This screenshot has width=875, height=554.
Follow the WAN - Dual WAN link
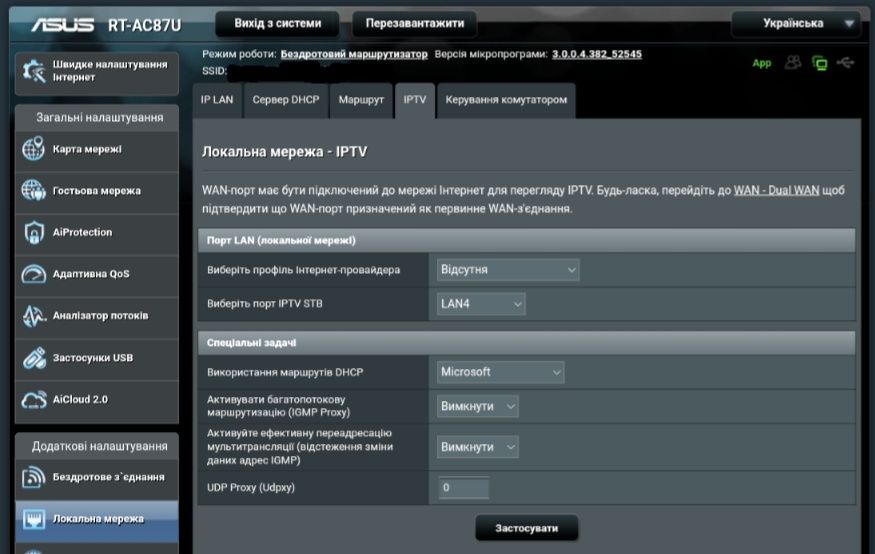(776, 190)
